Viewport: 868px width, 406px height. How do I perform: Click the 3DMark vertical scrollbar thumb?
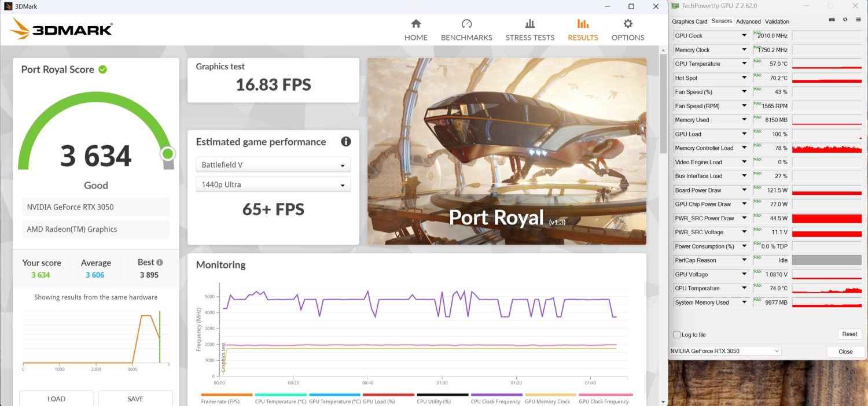tap(663, 104)
